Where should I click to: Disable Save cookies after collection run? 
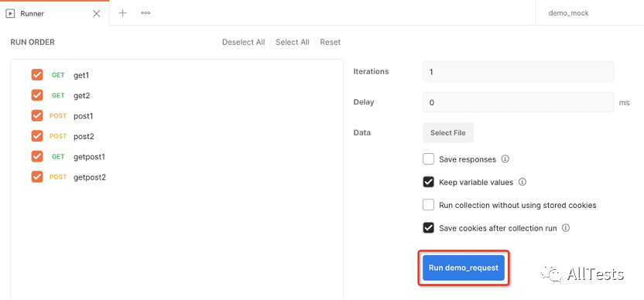pos(428,228)
